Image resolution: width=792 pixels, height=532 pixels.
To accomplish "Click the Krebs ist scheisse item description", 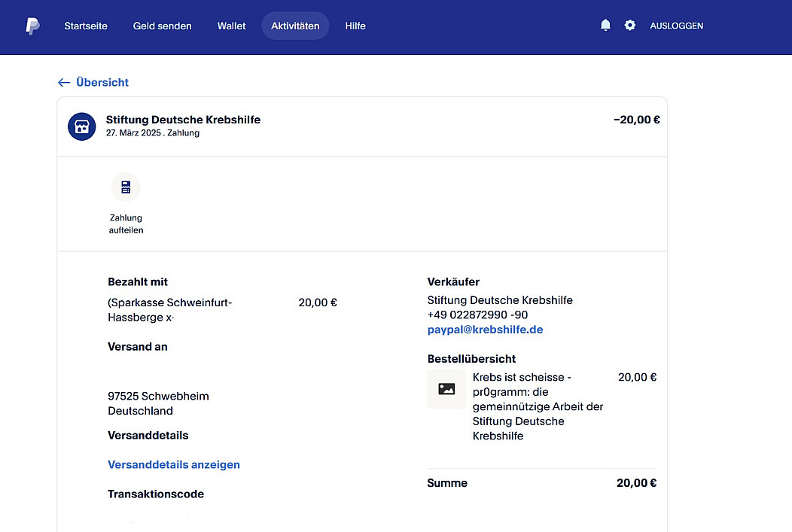I will click(538, 406).
